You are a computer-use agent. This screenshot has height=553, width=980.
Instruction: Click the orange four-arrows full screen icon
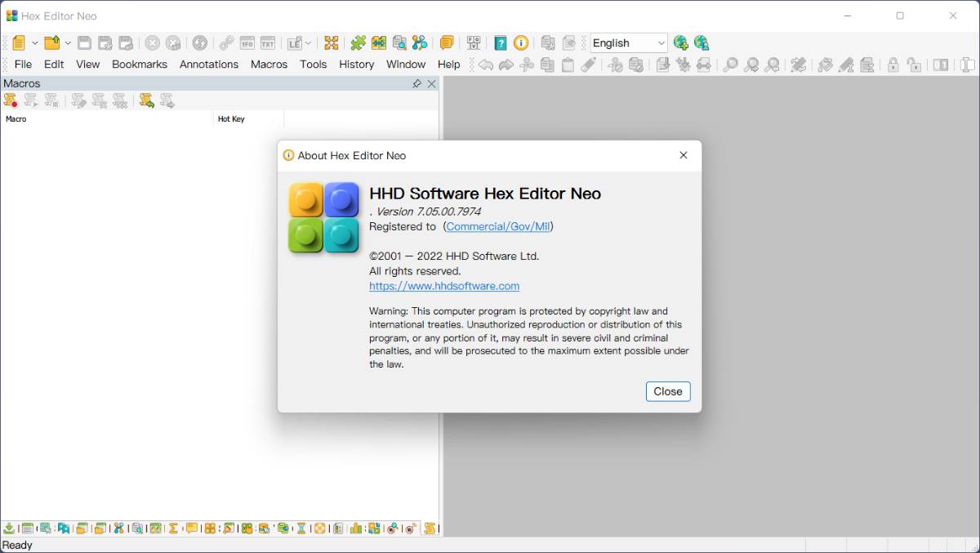click(x=331, y=43)
